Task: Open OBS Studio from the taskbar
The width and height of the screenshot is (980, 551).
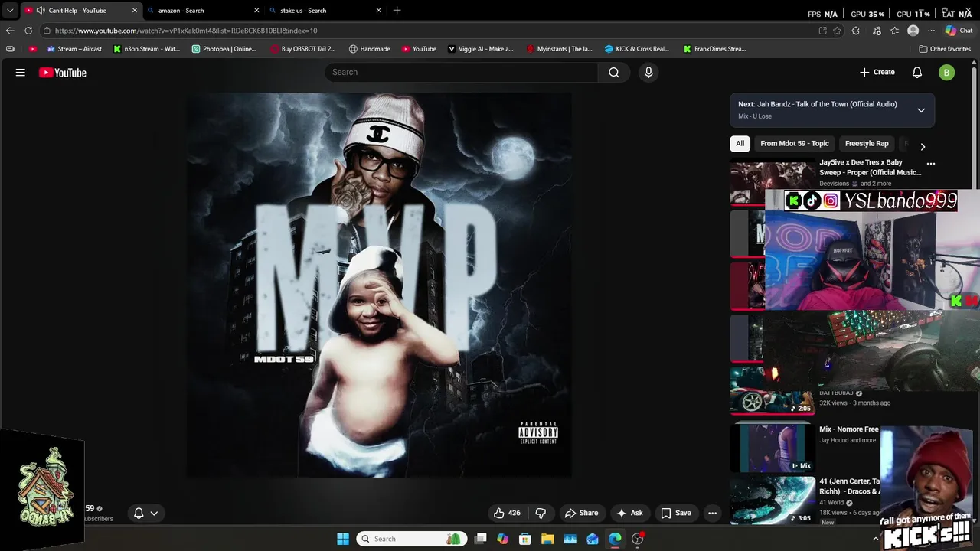Action: [x=637, y=539]
